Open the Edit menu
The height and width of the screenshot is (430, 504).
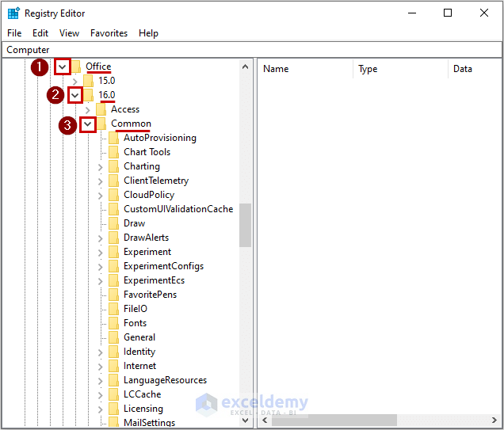tap(40, 33)
